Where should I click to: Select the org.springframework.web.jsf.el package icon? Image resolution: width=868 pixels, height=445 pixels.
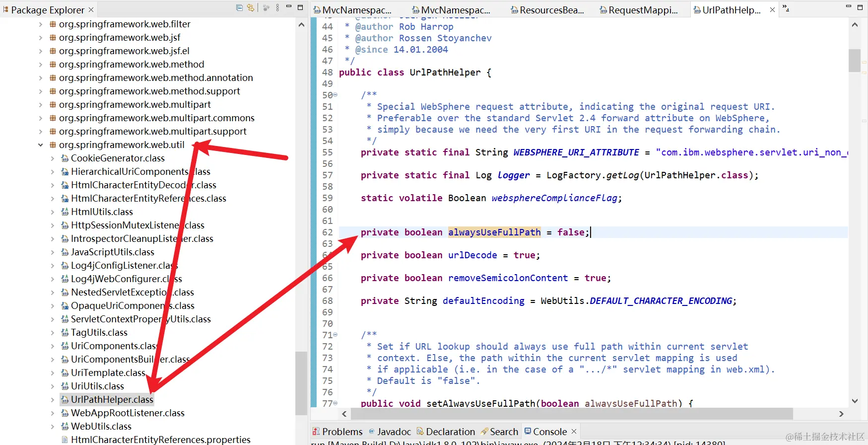pos(53,51)
